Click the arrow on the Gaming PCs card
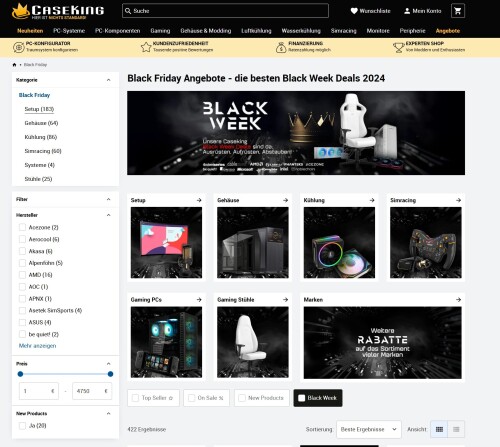This screenshot has width=500, height=447. (x=199, y=300)
